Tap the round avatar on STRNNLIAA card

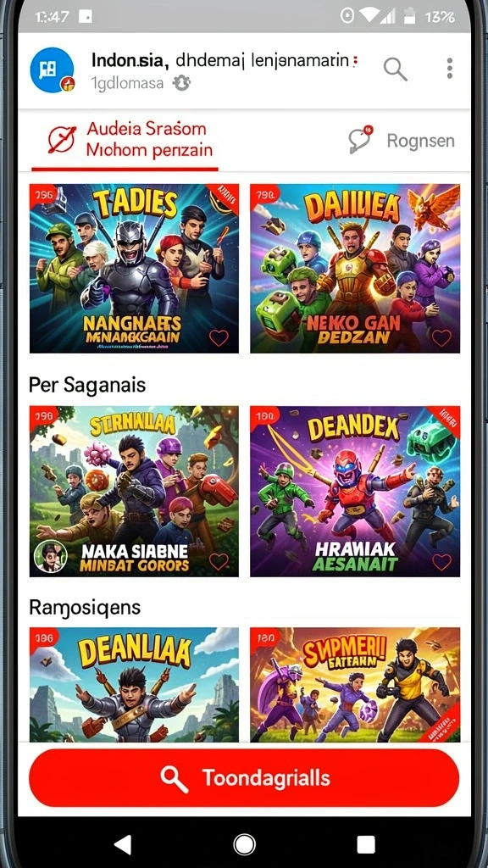click(50, 556)
